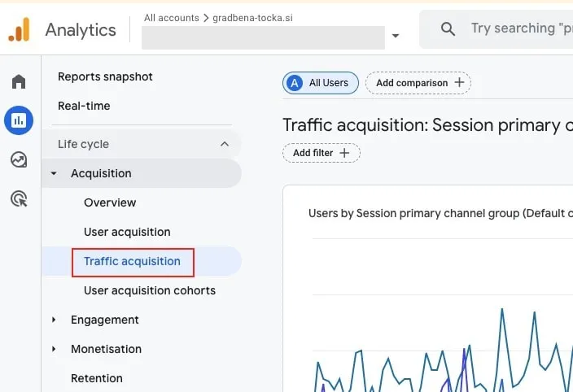Open the property selector dropdown arrow
The height and width of the screenshot is (392, 573).
coord(396,36)
